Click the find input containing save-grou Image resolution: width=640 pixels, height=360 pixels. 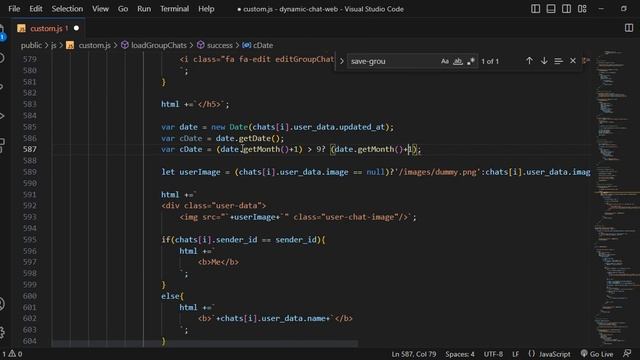click(392, 61)
